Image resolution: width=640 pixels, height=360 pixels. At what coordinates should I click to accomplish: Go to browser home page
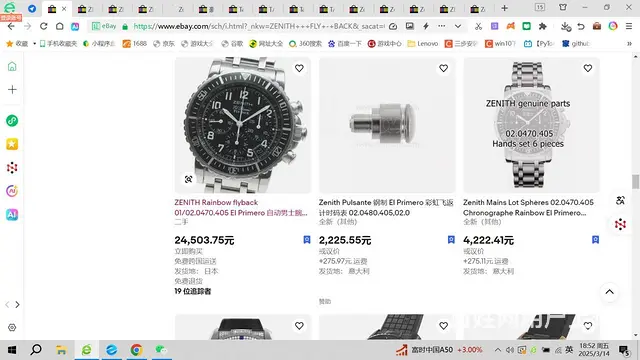[60, 27]
